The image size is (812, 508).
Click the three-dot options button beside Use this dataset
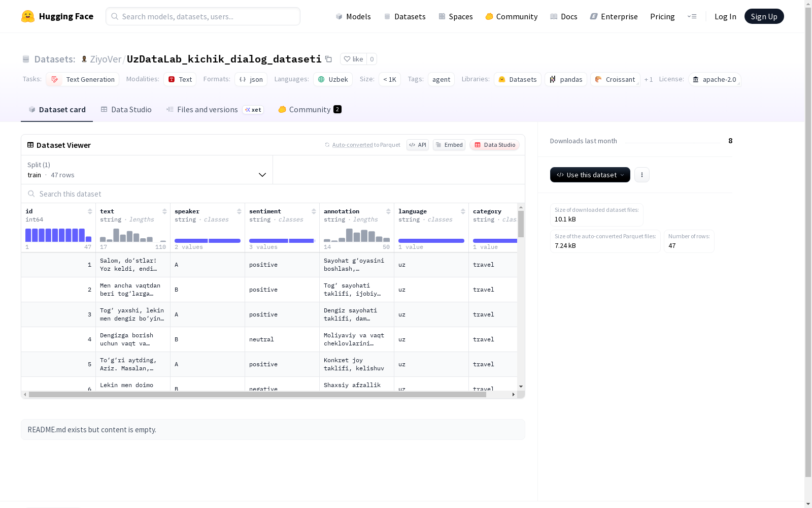[x=642, y=175]
